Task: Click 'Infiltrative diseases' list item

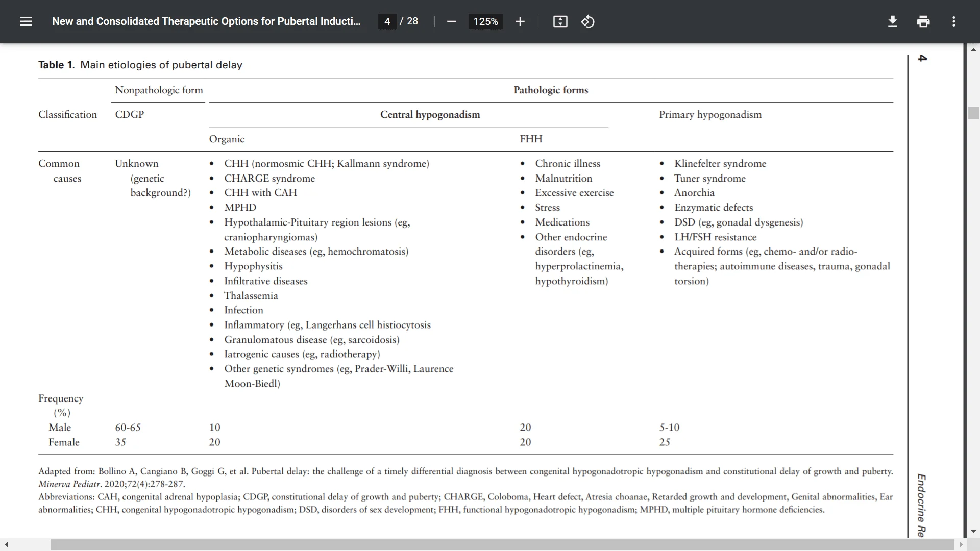Action: (x=265, y=281)
